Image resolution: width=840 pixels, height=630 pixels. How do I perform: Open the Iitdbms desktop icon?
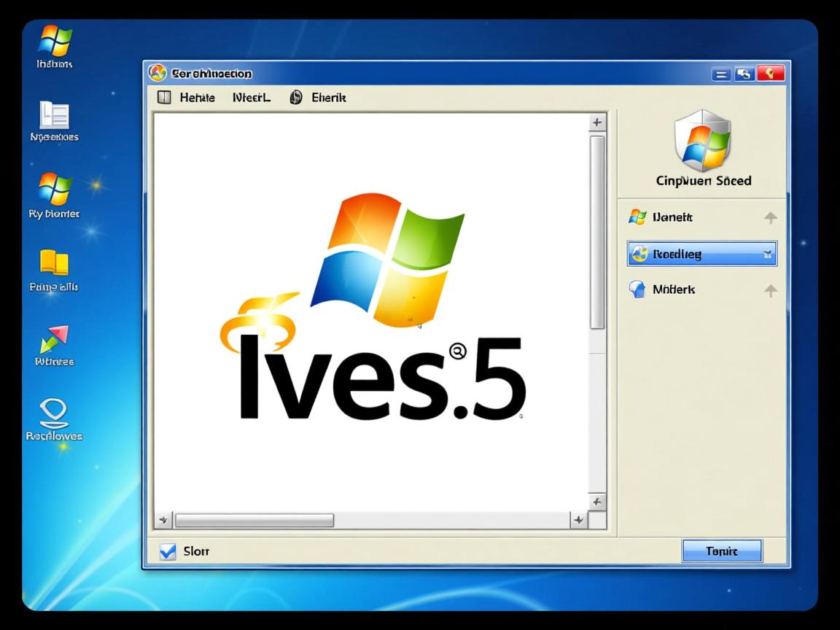coord(55,41)
